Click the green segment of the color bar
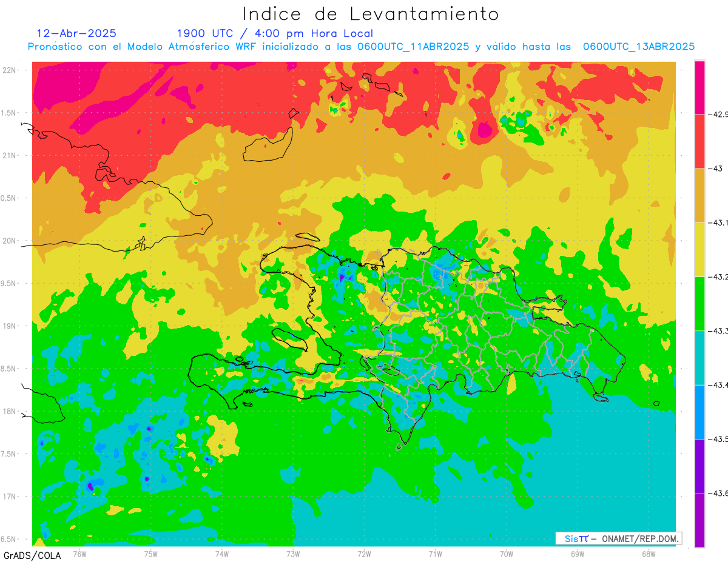 pos(699,303)
